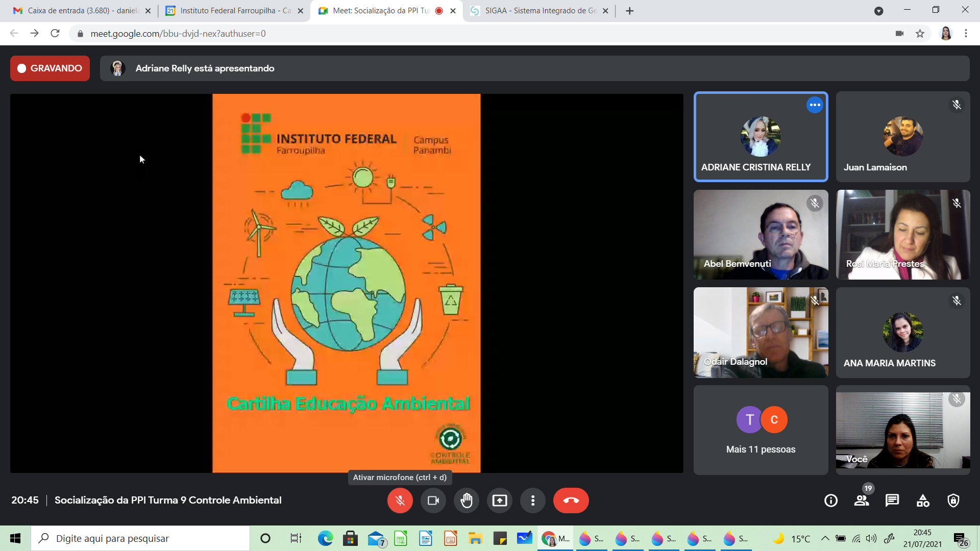This screenshot has width=980, height=551.
Task: Show participants list people icon
Action: [x=862, y=500]
